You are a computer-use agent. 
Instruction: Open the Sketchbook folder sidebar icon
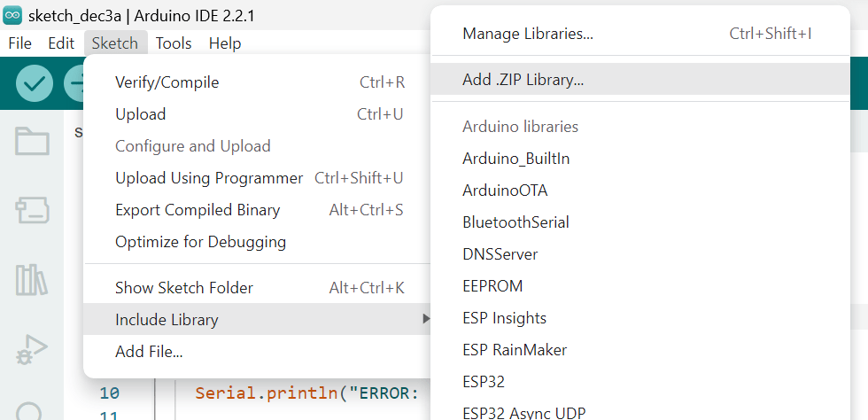pyautogui.click(x=32, y=141)
